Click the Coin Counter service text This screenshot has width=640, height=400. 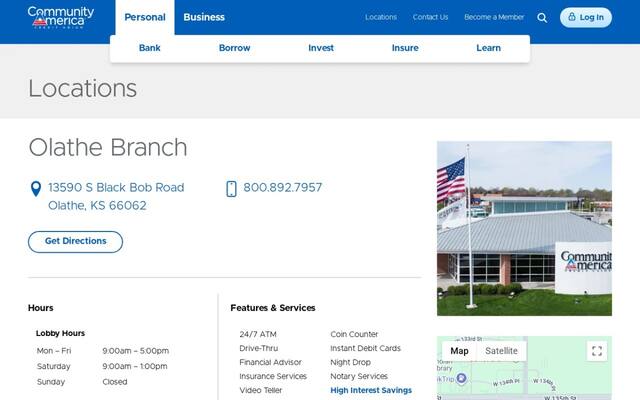coord(354,334)
